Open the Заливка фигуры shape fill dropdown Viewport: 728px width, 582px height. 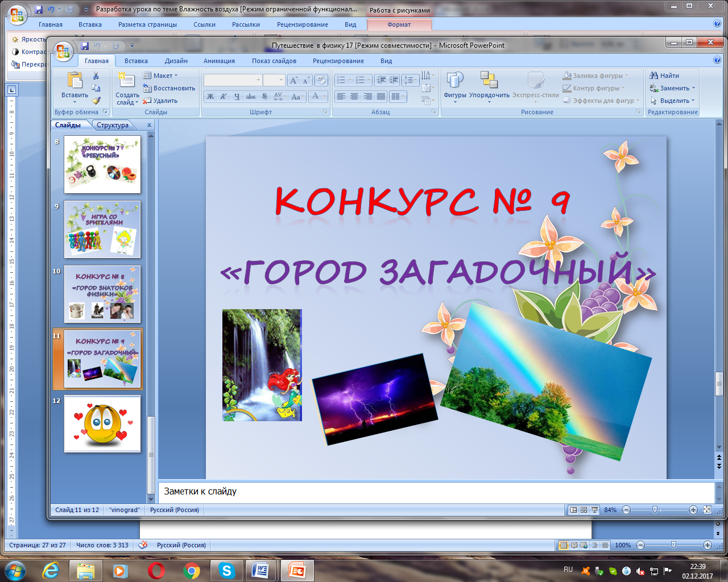pos(595,76)
